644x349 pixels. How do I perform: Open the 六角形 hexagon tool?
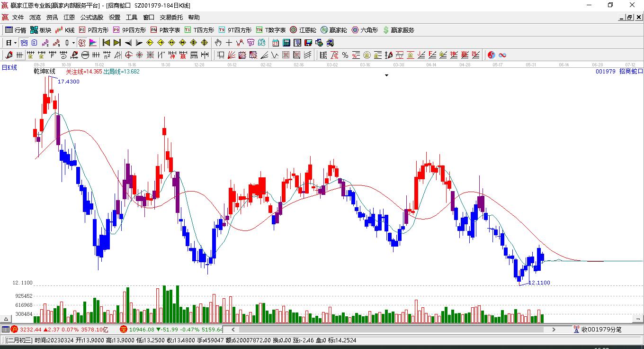(x=365, y=30)
